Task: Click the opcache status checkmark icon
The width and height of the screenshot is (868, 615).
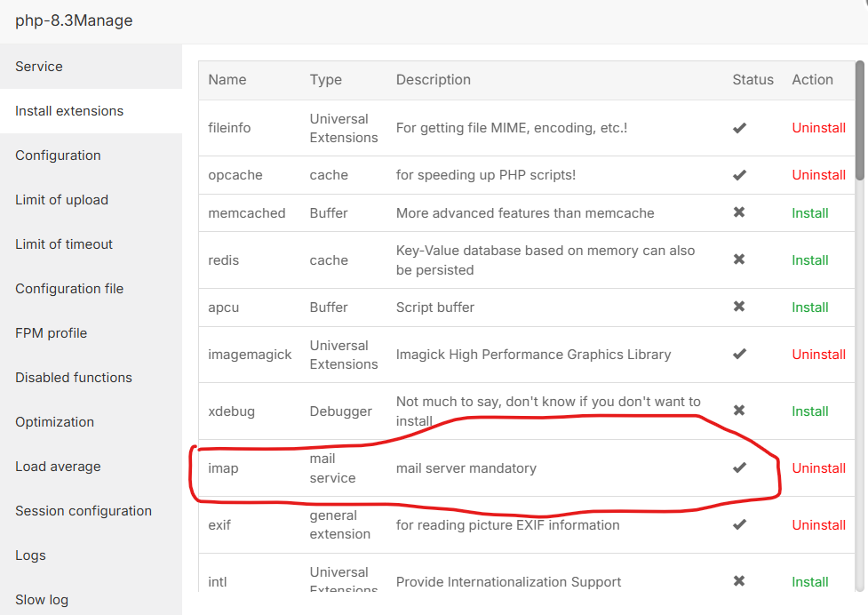Action: (x=739, y=175)
